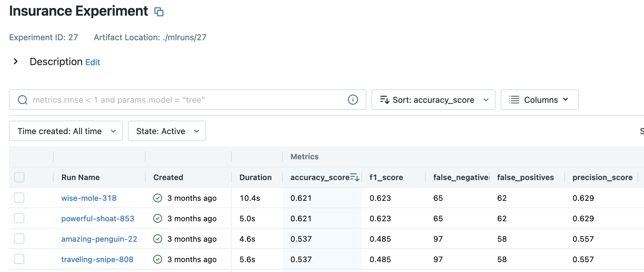Click accuracy 0.537 for amazing-penguin-22

pyautogui.click(x=301, y=239)
